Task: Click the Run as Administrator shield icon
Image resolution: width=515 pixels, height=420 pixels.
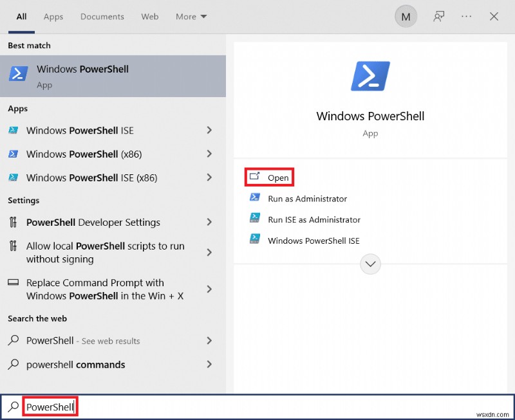Action: [x=256, y=199]
